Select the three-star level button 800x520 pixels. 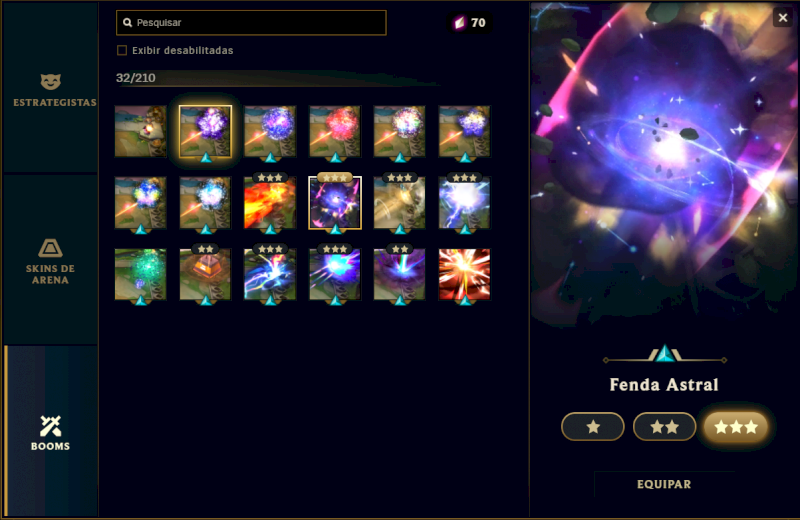pos(736,426)
